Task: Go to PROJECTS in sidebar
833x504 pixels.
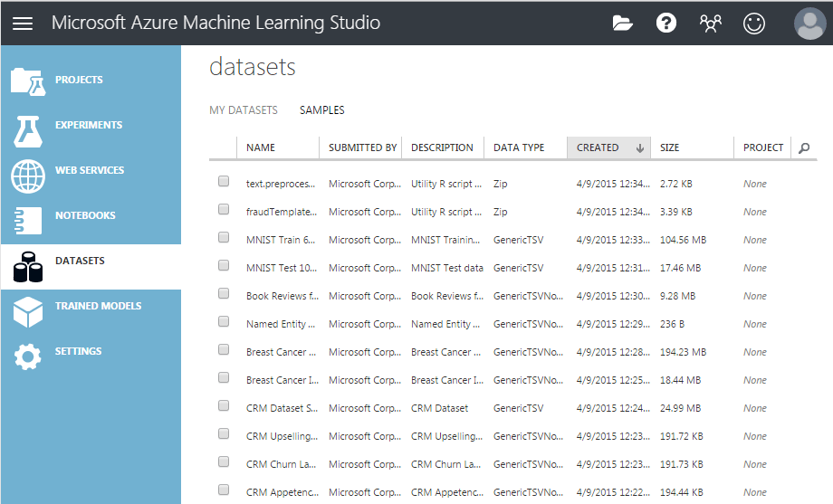Action: point(79,80)
